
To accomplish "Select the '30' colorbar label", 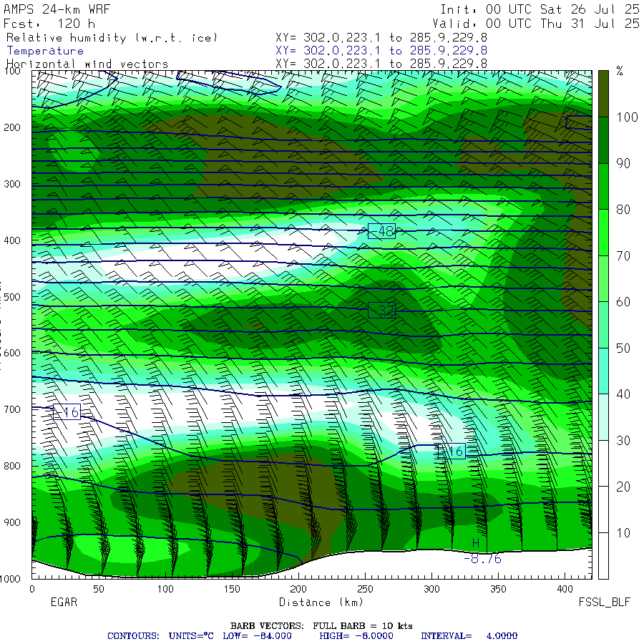I will pyautogui.click(x=623, y=441).
